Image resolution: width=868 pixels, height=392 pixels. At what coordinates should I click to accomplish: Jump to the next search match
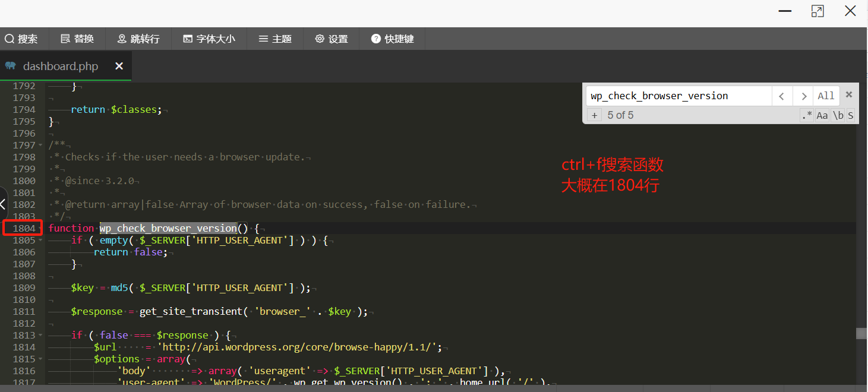[x=803, y=96]
